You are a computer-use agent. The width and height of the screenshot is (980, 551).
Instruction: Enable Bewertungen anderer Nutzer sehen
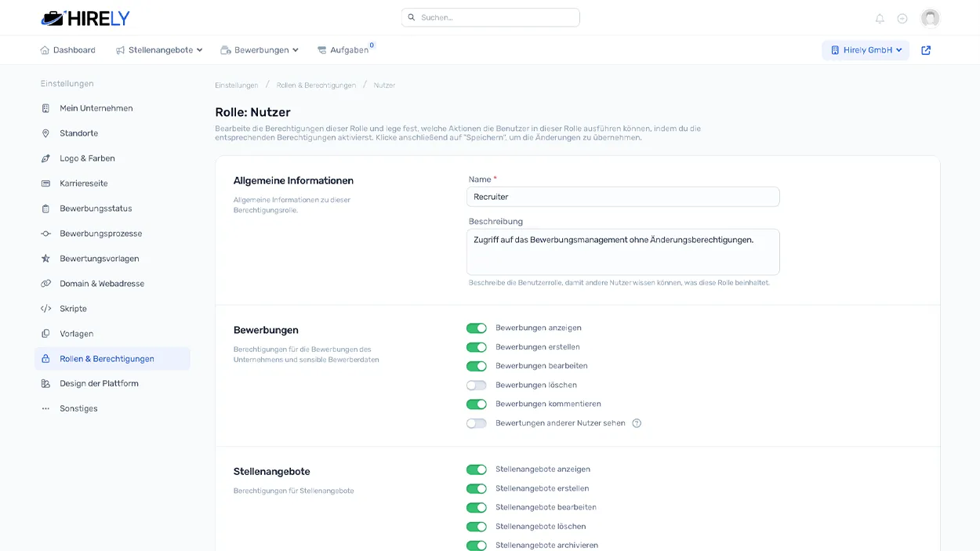click(477, 422)
